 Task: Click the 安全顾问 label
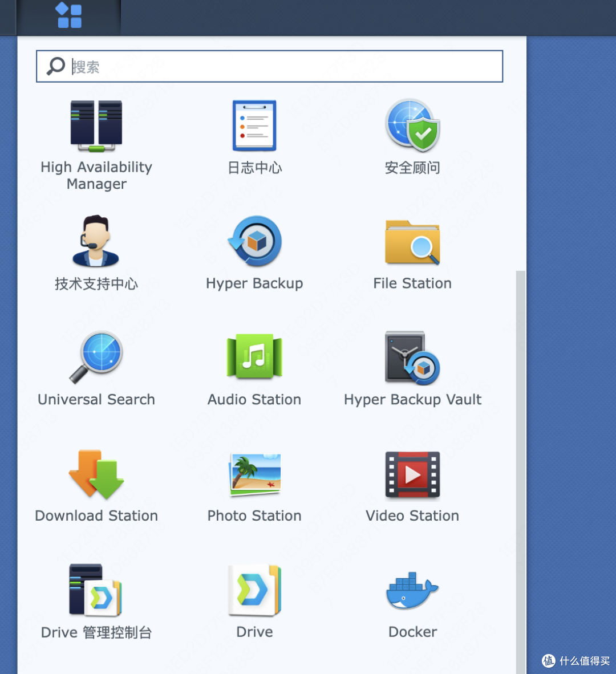(413, 167)
